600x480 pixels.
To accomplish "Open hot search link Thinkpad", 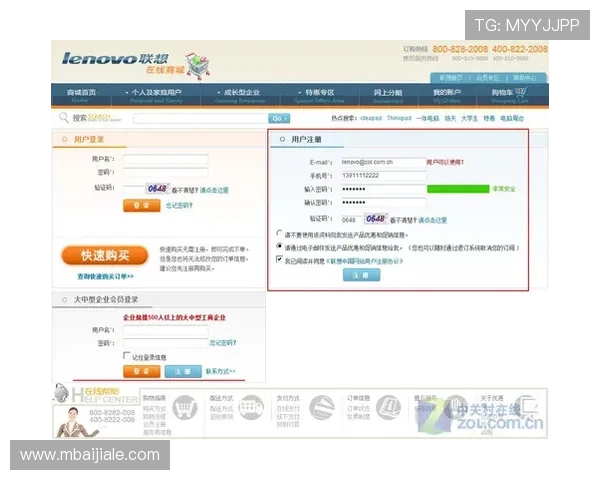I will (399, 118).
